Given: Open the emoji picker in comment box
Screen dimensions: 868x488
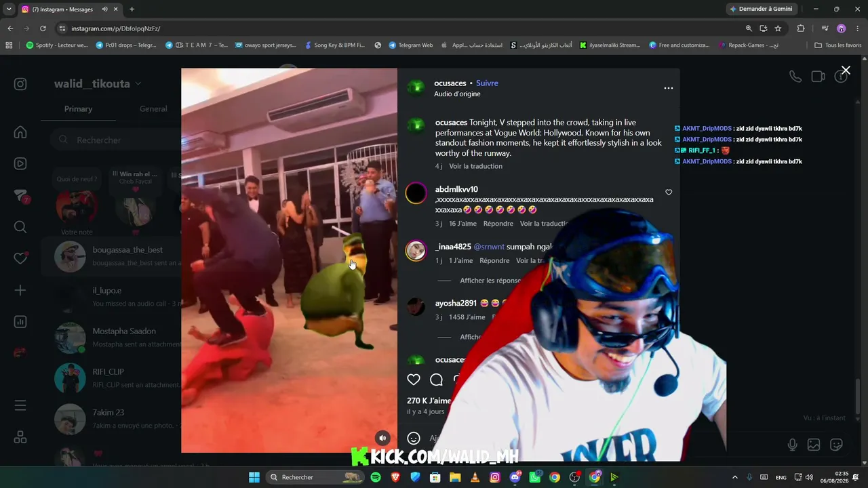Looking at the screenshot, I should coord(414,439).
